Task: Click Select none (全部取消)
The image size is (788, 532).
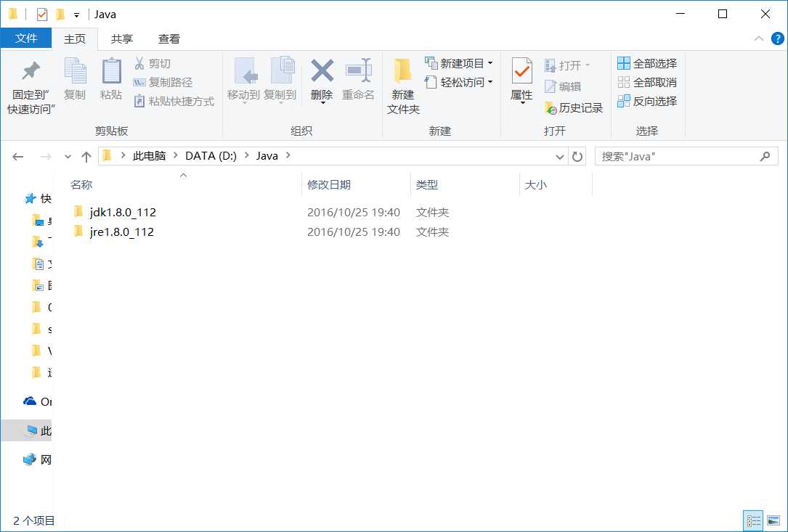Action: point(647,82)
